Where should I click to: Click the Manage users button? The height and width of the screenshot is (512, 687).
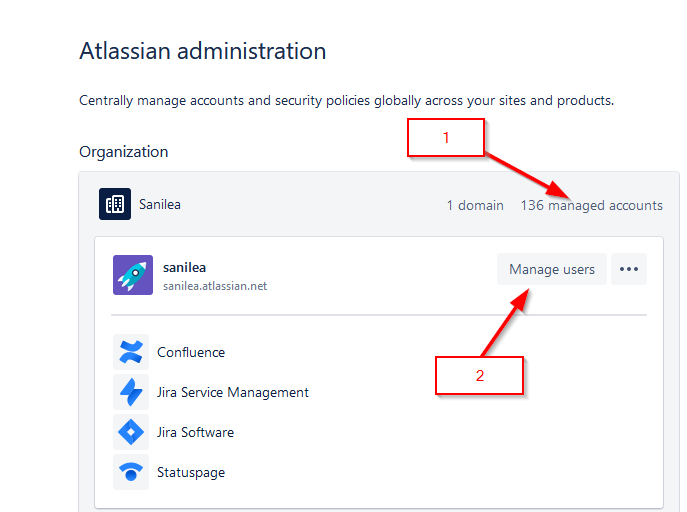tap(552, 269)
